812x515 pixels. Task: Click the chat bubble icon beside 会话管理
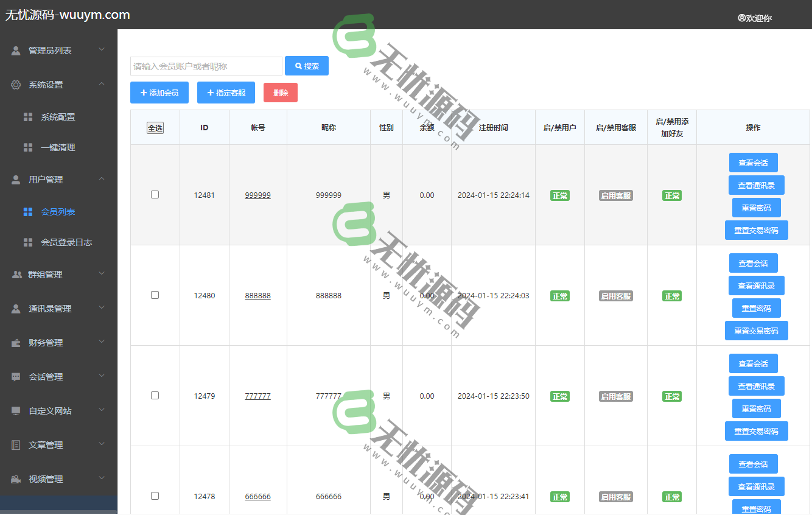click(16, 377)
